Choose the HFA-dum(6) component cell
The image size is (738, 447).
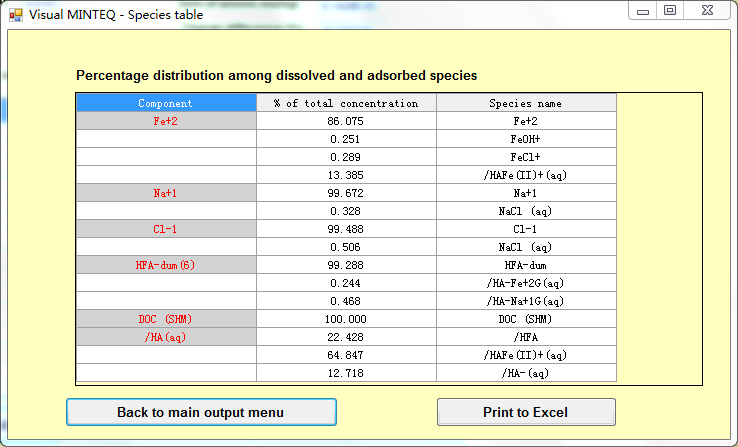pos(166,265)
